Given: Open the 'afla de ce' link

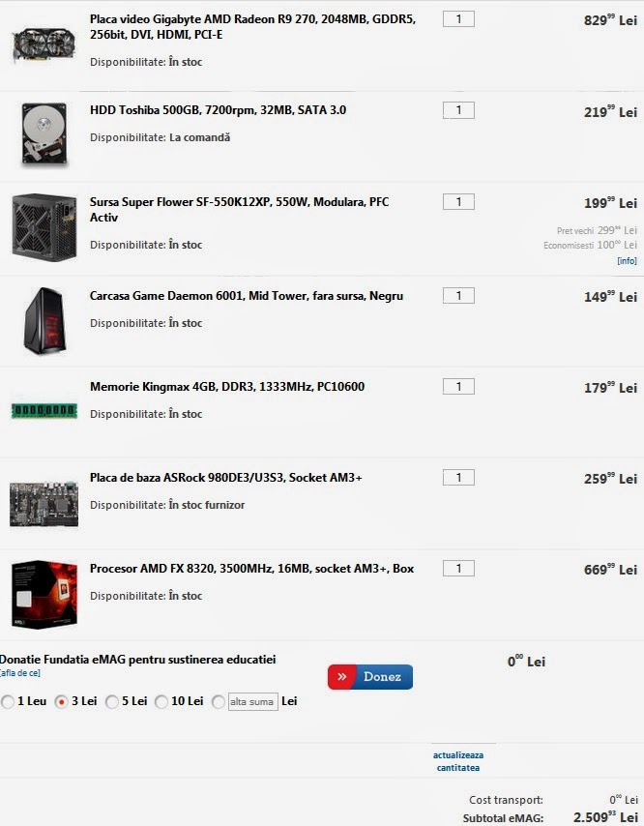Looking at the screenshot, I should click(20, 673).
